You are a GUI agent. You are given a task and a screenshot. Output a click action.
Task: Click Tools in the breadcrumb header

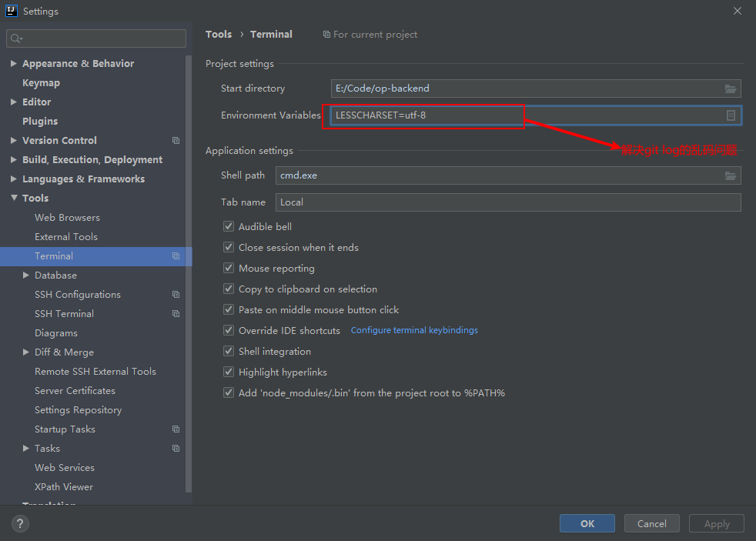(219, 34)
